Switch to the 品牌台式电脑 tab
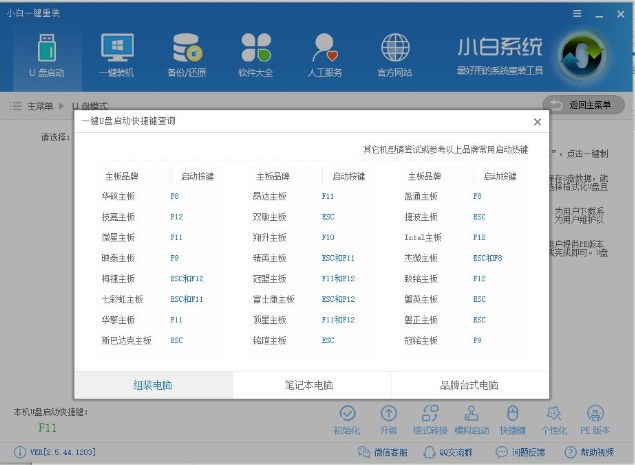This screenshot has width=635, height=465. coord(469,385)
